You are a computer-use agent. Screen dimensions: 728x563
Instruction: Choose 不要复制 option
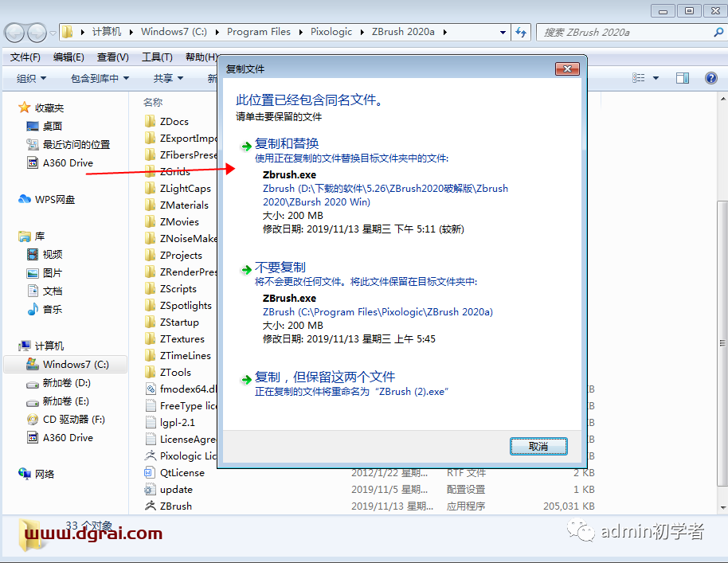point(280,268)
